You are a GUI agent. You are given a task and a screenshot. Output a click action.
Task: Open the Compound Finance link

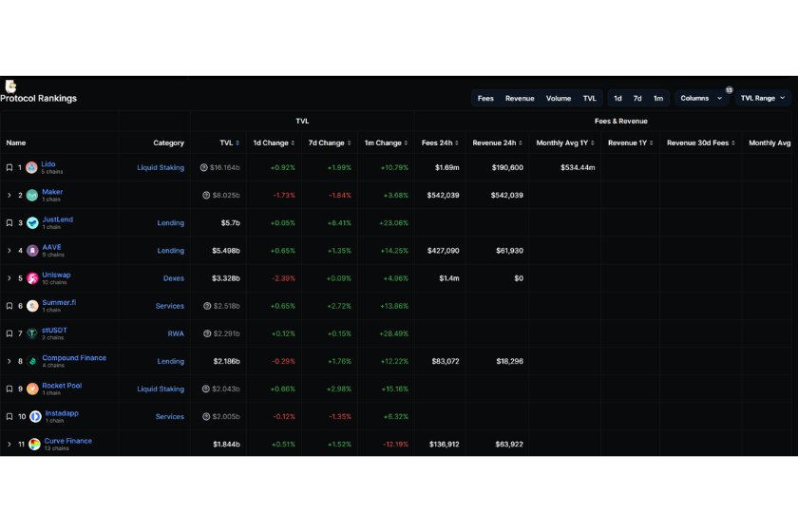(74, 358)
